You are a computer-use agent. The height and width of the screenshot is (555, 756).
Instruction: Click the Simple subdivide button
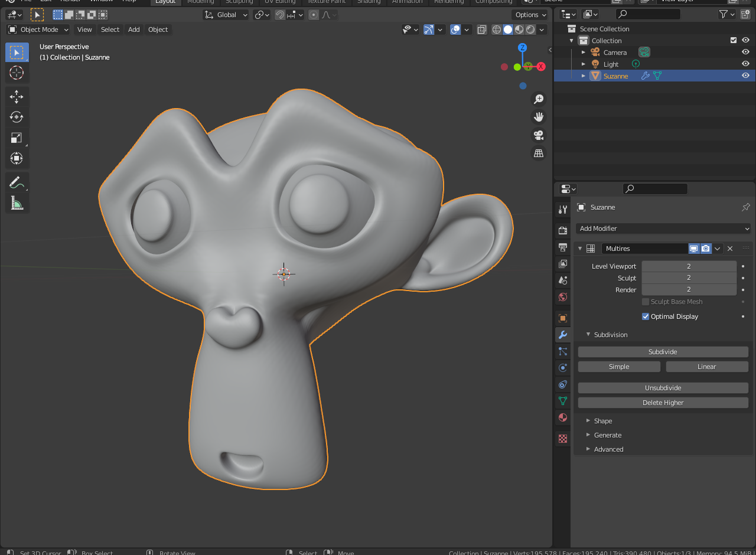click(619, 367)
